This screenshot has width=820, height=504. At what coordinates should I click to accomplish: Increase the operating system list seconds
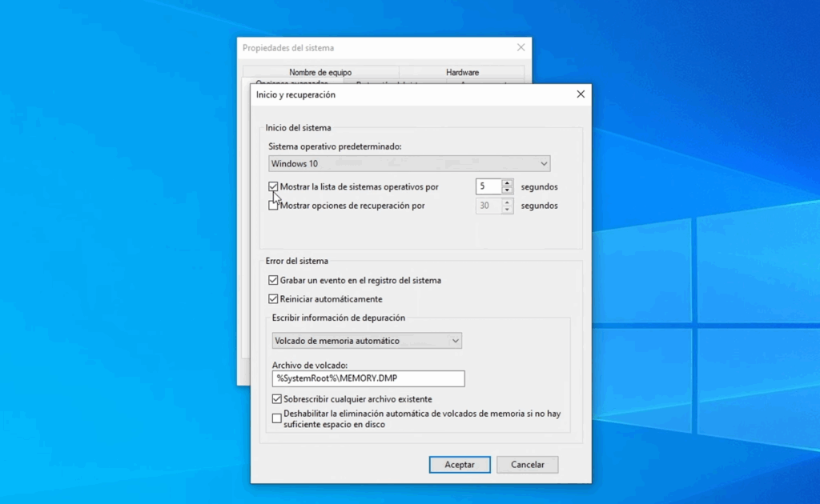click(507, 182)
